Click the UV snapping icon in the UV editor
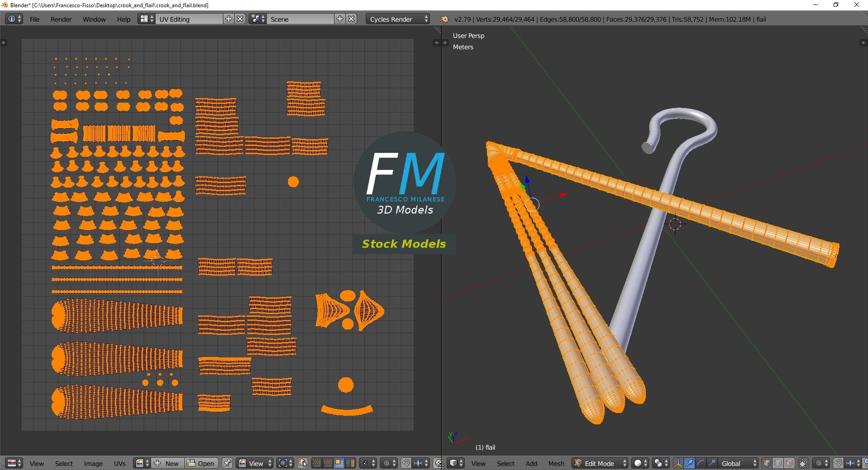 tap(406, 463)
